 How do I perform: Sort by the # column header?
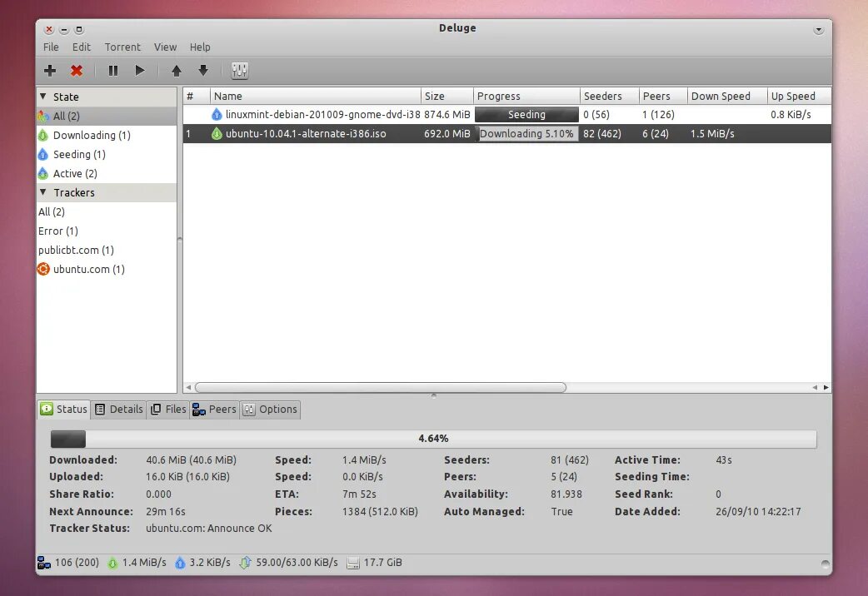coord(197,96)
